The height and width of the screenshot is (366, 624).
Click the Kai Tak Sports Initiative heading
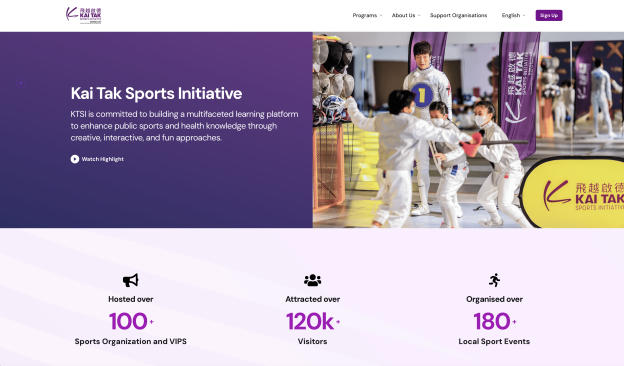[156, 93]
